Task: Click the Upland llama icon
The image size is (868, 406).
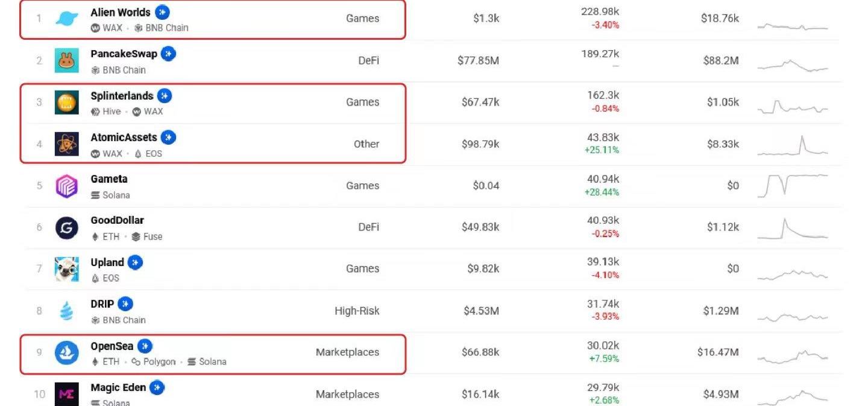Action: coord(66,269)
